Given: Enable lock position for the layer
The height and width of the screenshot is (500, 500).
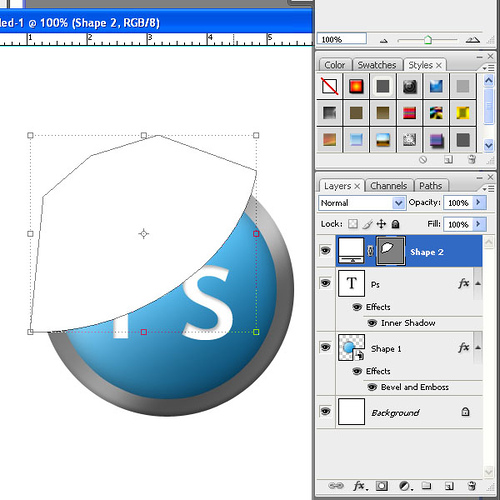Looking at the screenshot, I should click(381, 224).
